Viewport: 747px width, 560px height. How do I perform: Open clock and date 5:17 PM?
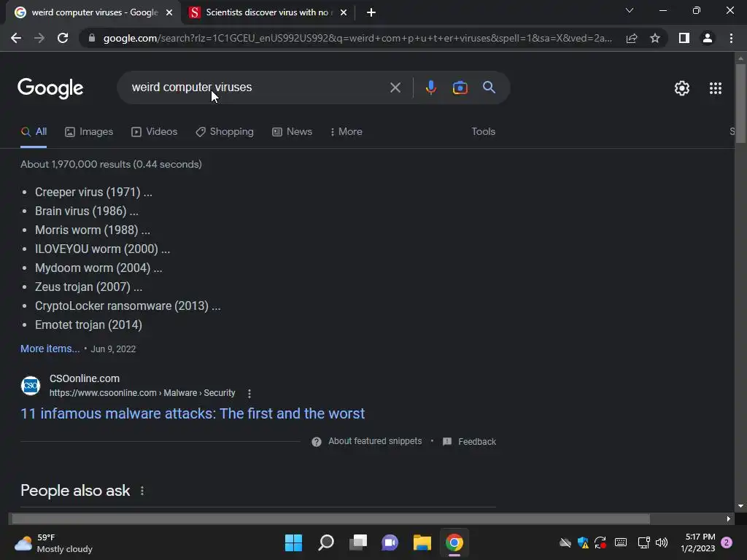(698, 542)
